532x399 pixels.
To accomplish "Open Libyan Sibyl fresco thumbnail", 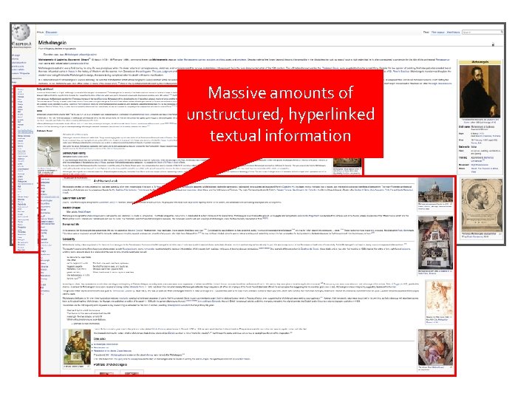I will pyautogui.click(x=435, y=347).
